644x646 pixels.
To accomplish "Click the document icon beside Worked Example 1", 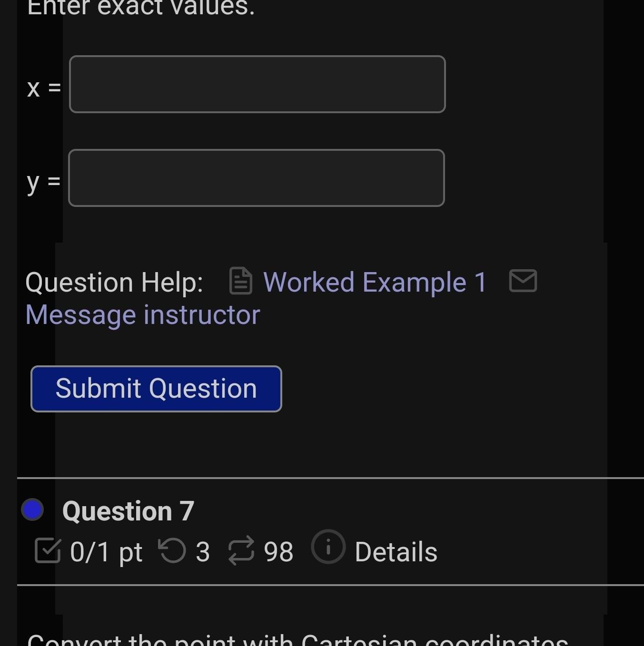I will tap(240, 282).
